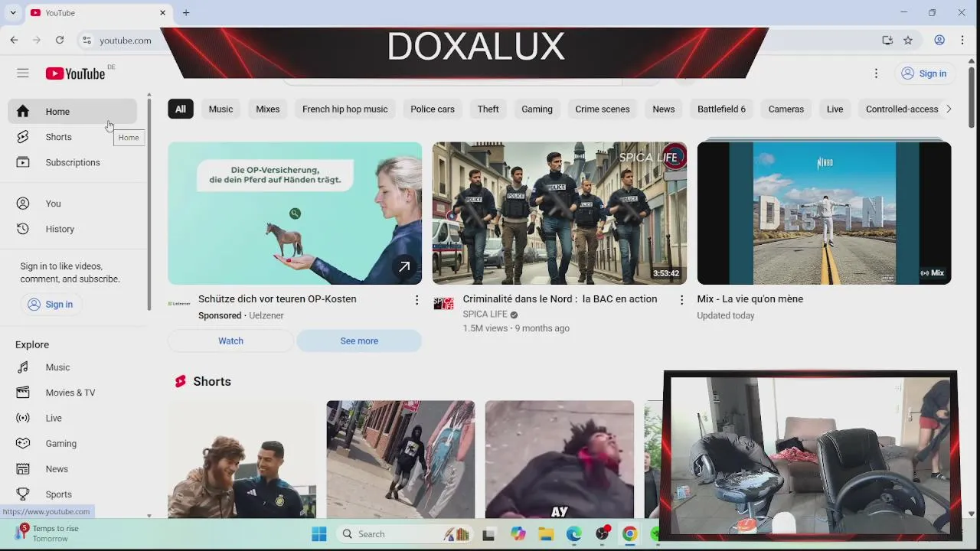This screenshot has height=551, width=980.
Task: Click Mix - La vie qu'on mène title
Action: [750, 299]
